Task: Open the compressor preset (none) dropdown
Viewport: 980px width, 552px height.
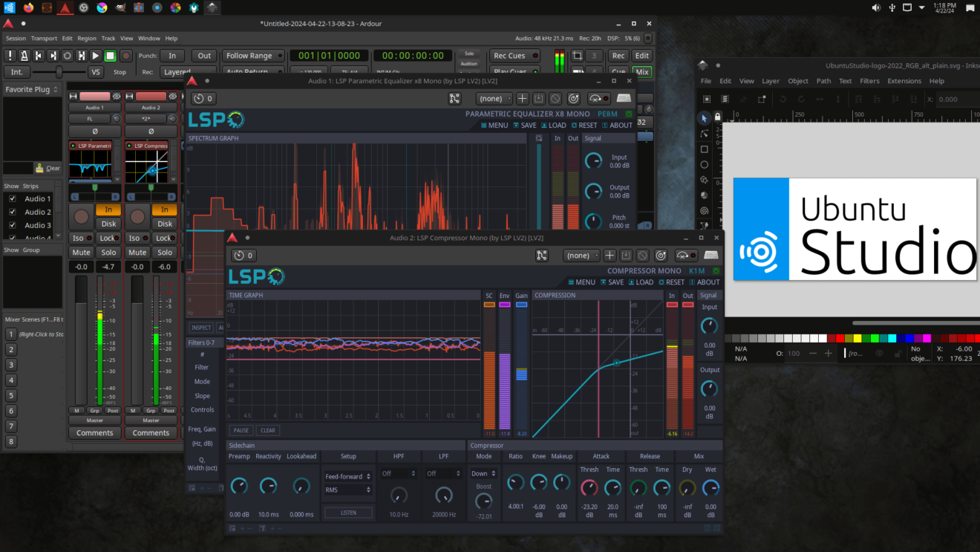Action: point(581,255)
